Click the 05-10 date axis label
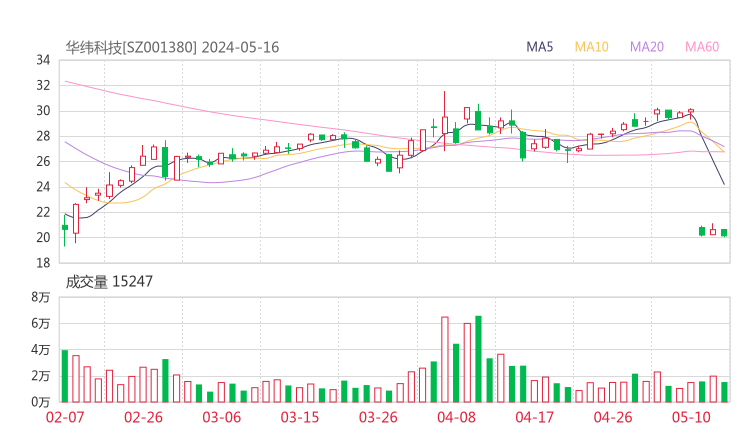 (x=691, y=417)
